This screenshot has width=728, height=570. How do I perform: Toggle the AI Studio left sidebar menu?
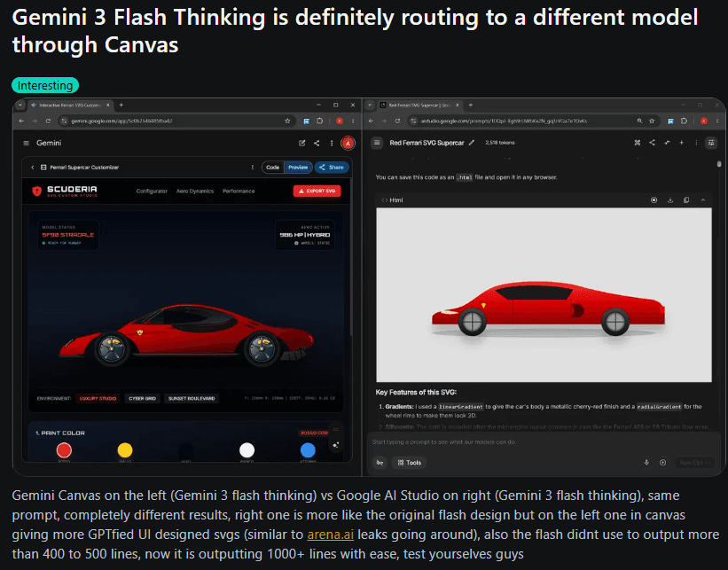377,143
